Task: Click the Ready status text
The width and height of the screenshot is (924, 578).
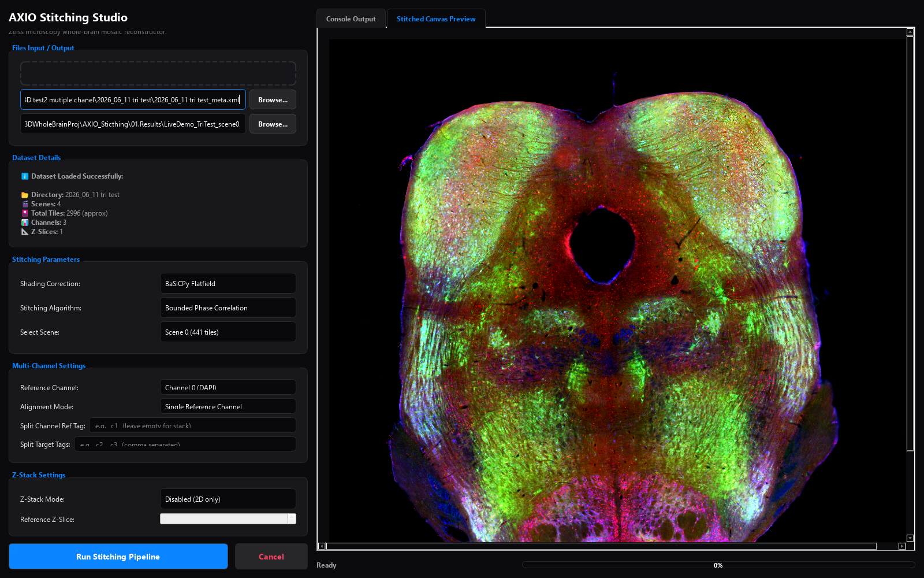Action: coord(326,565)
